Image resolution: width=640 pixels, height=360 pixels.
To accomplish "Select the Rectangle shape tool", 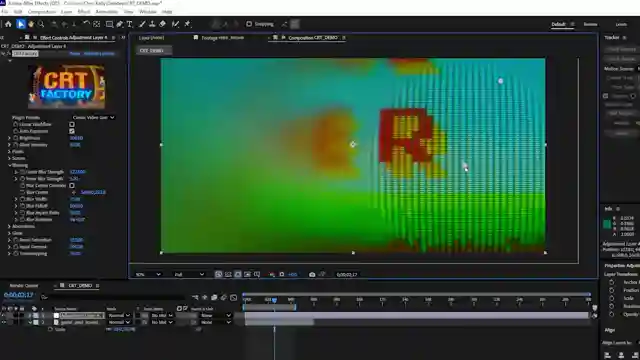I will (109, 24).
